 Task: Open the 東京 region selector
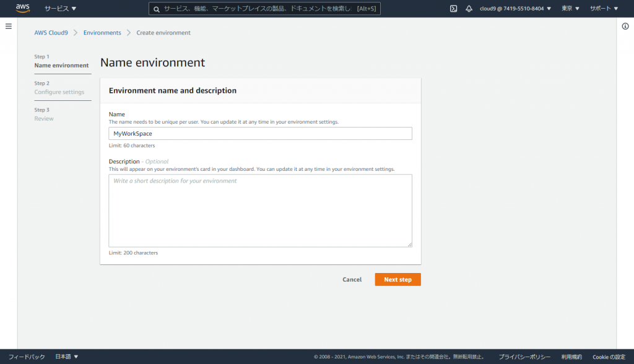tap(570, 9)
